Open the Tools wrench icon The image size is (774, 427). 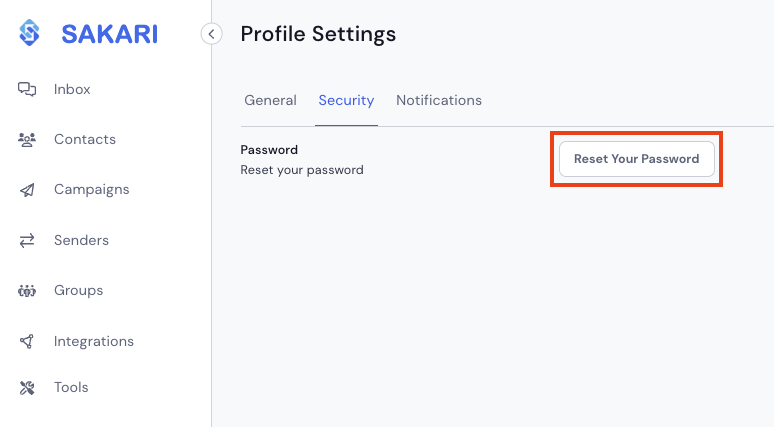coord(27,388)
